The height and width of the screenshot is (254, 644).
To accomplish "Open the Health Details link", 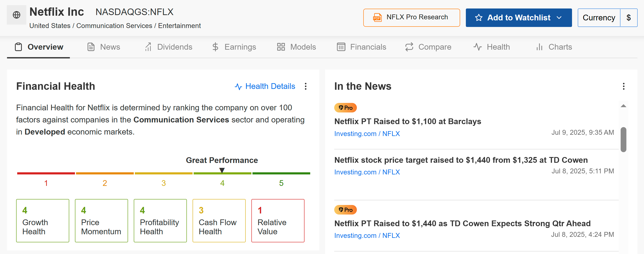I will [x=265, y=86].
